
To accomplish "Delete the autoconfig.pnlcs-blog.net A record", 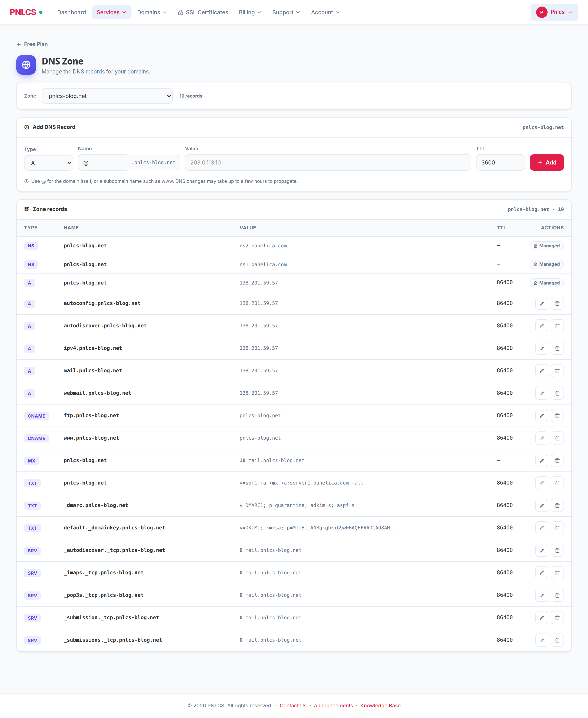I will [557, 303].
